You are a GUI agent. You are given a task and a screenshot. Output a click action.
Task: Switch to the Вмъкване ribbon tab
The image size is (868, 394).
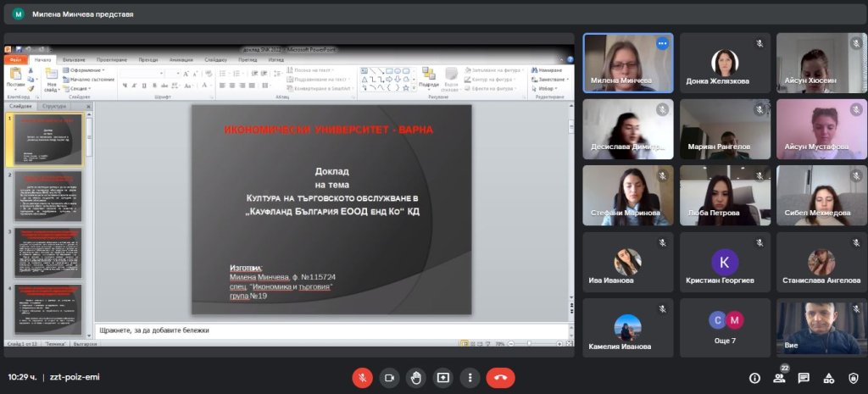coord(74,60)
